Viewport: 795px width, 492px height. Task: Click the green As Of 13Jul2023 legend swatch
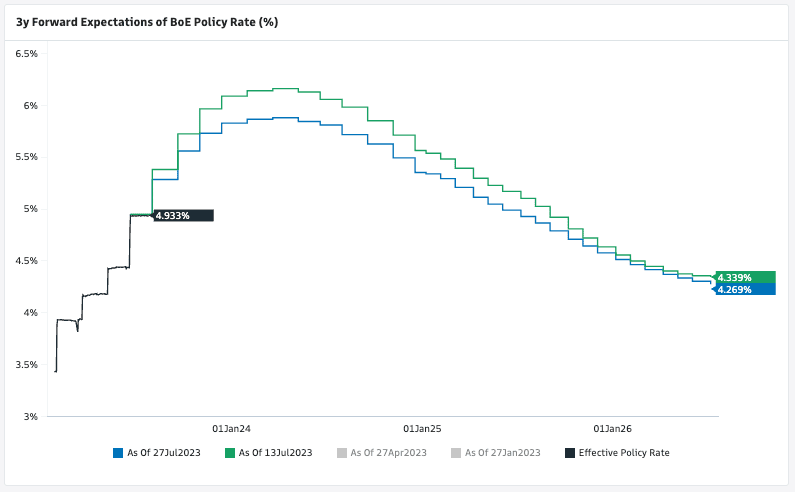pyautogui.click(x=230, y=453)
